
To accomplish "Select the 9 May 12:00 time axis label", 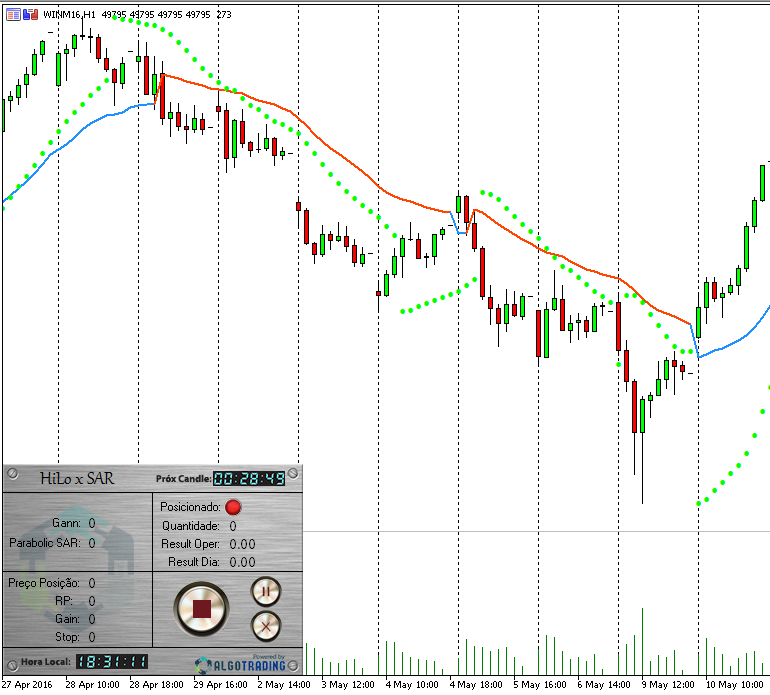I will pos(668,685).
